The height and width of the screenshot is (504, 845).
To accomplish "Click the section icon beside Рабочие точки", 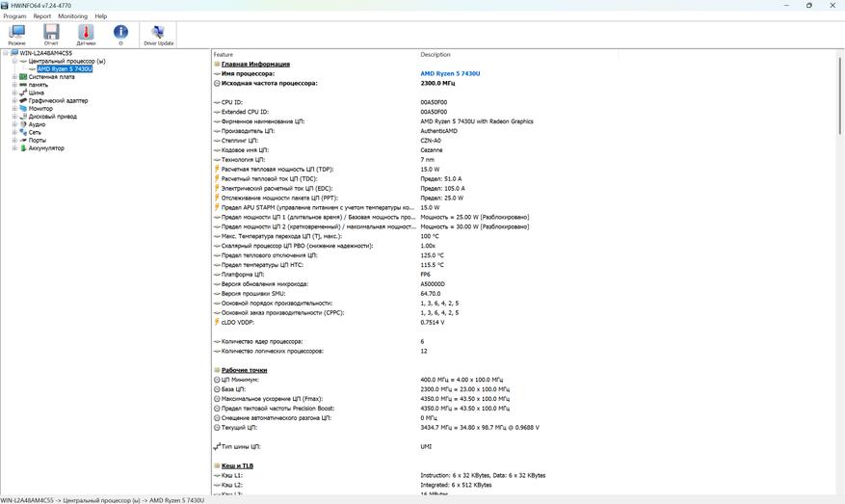I will (x=217, y=370).
